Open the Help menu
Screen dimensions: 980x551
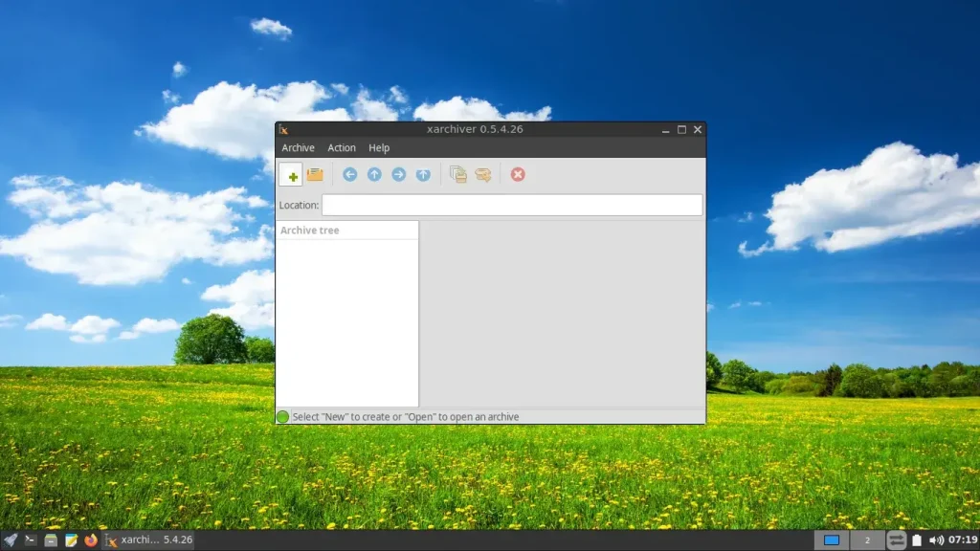(x=379, y=148)
